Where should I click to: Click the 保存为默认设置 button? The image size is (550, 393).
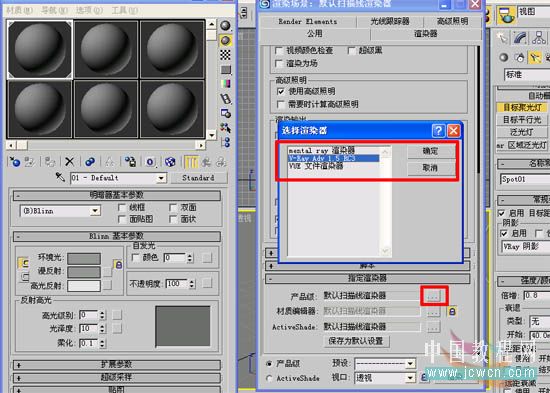coord(356,341)
